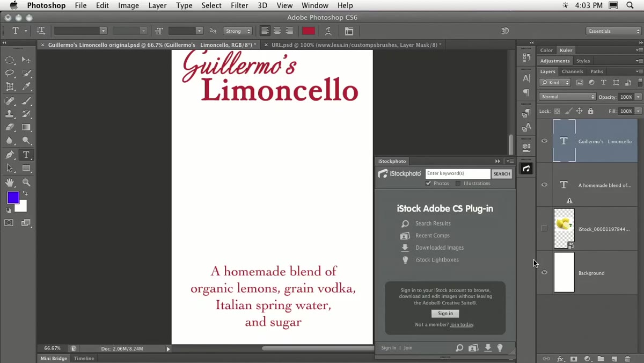This screenshot has width=644, height=363.
Task: Check the Illustrations checkbox in iStockphoto
Action: [x=458, y=183]
